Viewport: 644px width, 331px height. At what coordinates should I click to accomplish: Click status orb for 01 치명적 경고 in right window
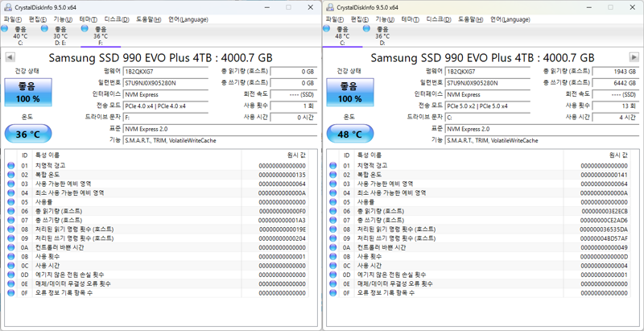click(x=332, y=166)
